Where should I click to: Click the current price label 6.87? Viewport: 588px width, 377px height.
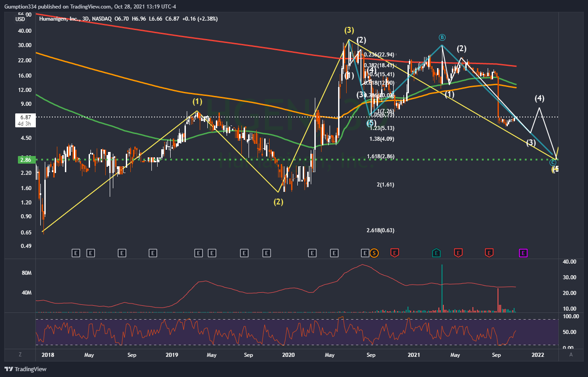point(25,117)
